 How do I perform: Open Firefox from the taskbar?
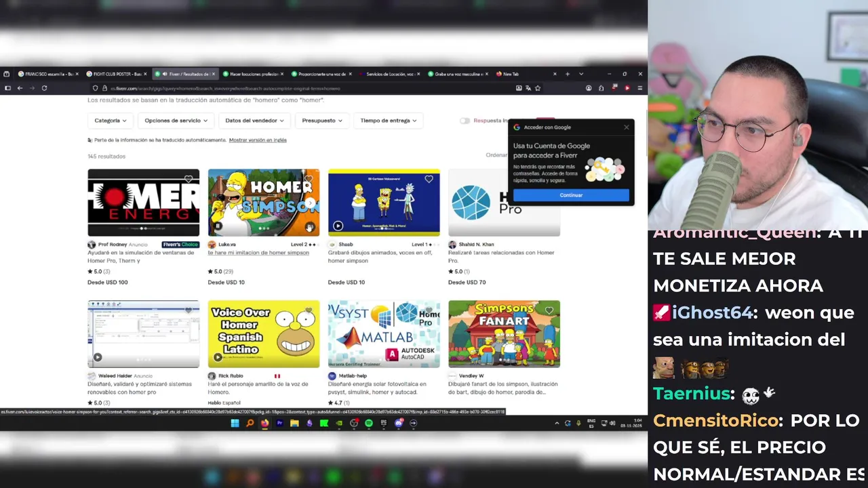tap(264, 423)
